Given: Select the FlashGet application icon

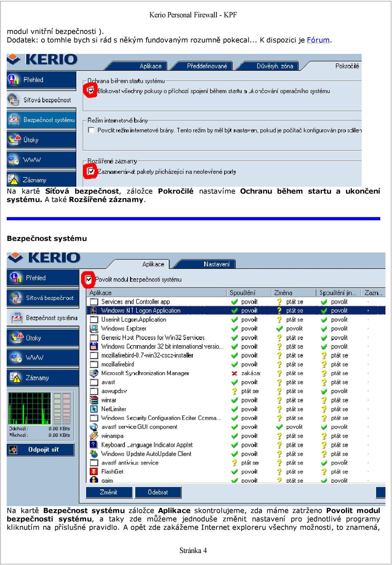Looking at the screenshot, I should [x=94, y=471].
